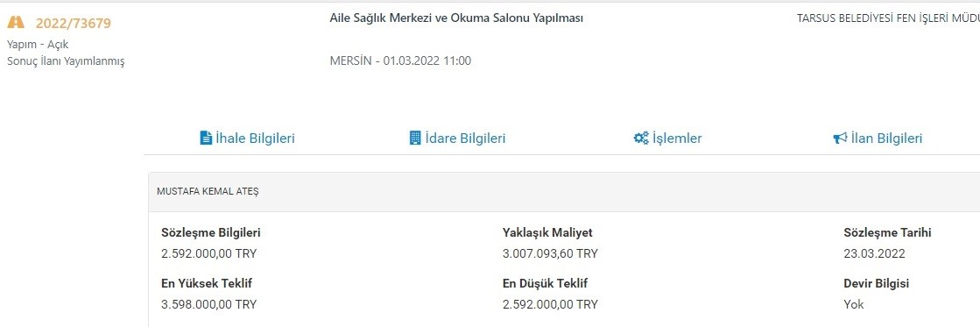Select the Yaklaşık Maliyet value 3.007.093,60 TRY
The height and width of the screenshot is (327, 980).
[x=550, y=254]
